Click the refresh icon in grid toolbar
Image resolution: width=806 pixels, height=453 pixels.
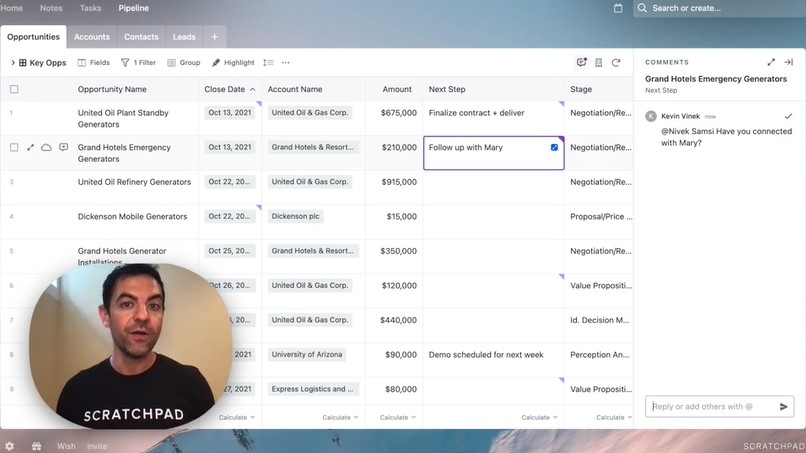click(616, 62)
